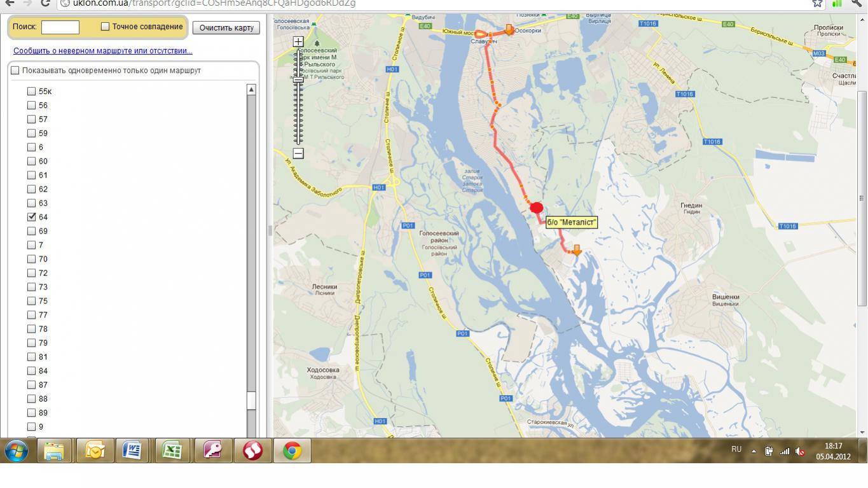Screen dimensions: 868x488
Task: Open Microsoft Excel from the taskbar
Action: 172,450
